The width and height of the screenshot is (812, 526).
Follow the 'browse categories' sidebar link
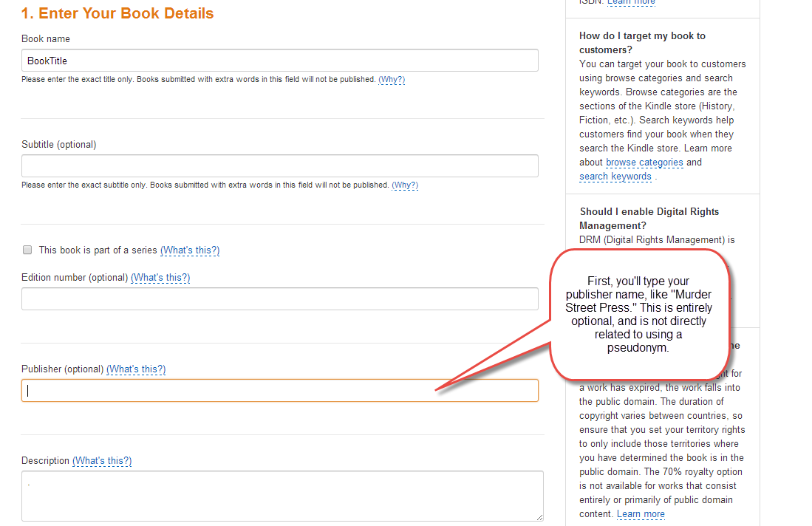[x=644, y=163]
